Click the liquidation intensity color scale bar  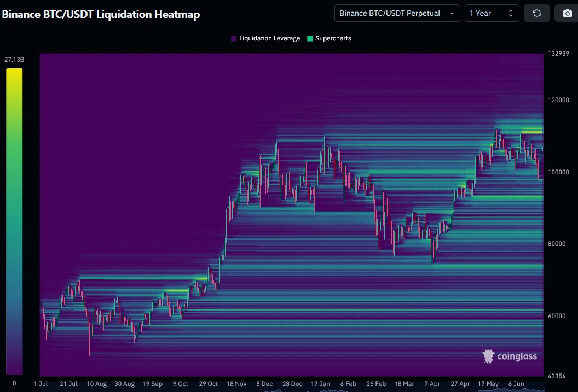click(14, 221)
